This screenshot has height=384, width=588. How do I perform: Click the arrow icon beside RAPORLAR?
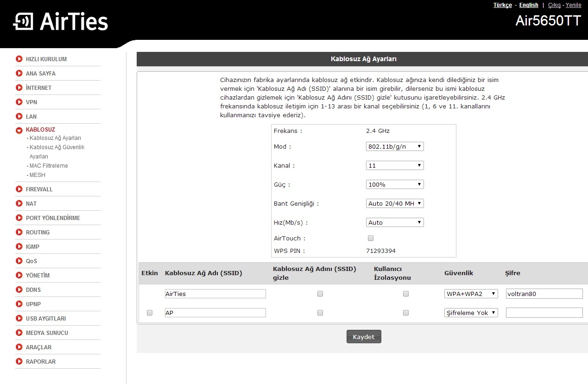(x=19, y=361)
